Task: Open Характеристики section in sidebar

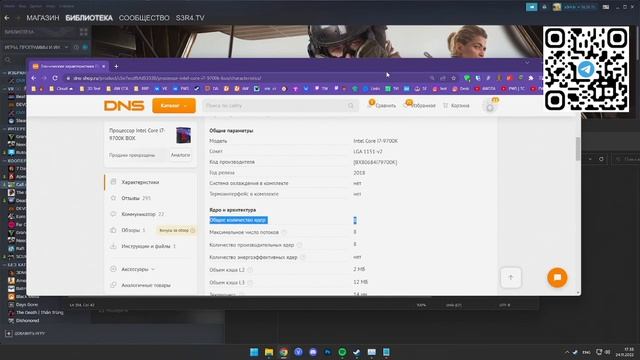Action: [x=140, y=182]
